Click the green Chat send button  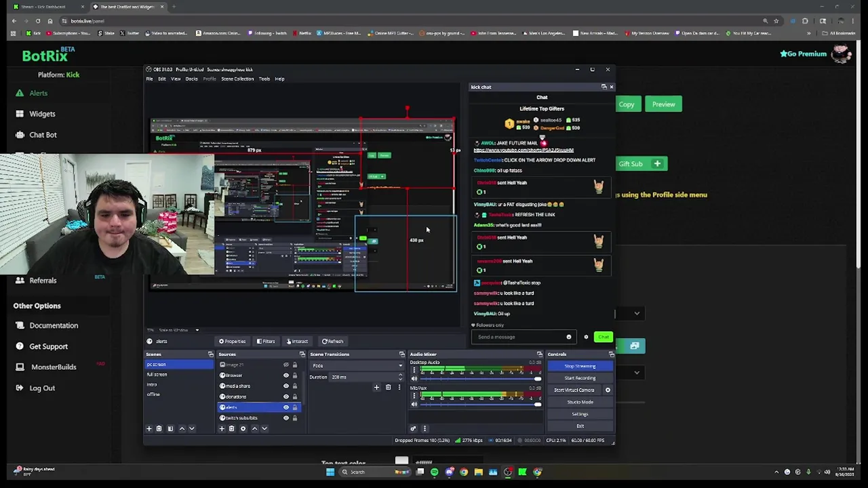click(x=603, y=337)
